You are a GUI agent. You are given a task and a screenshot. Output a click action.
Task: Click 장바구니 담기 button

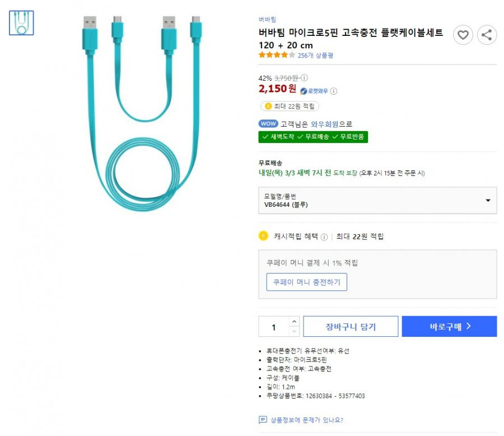tap(351, 327)
